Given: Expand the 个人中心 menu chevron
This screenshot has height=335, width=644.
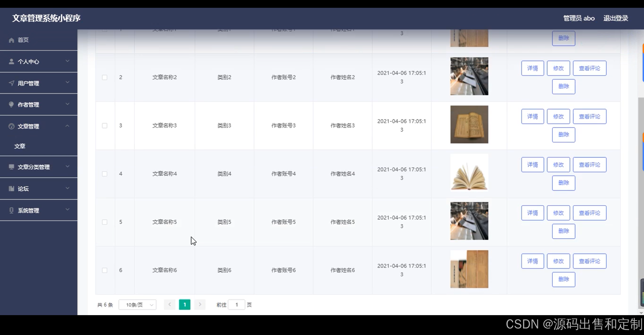Looking at the screenshot, I should click(x=67, y=61).
